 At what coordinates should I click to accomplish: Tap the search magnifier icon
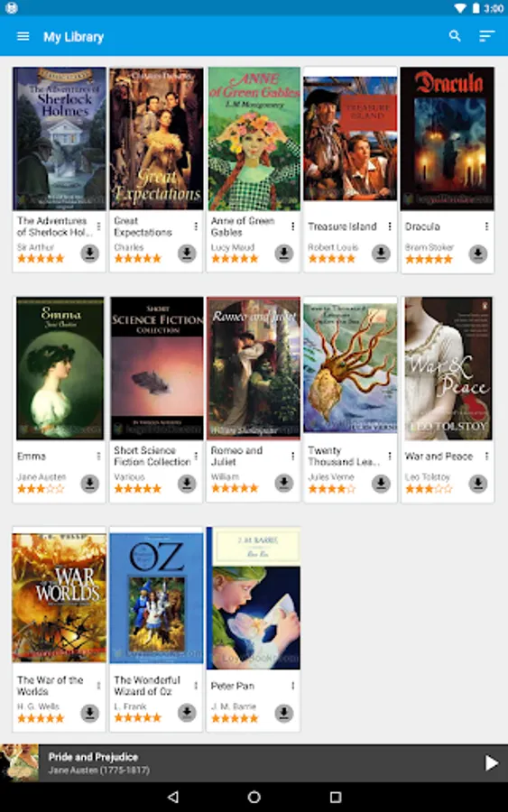(455, 36)
